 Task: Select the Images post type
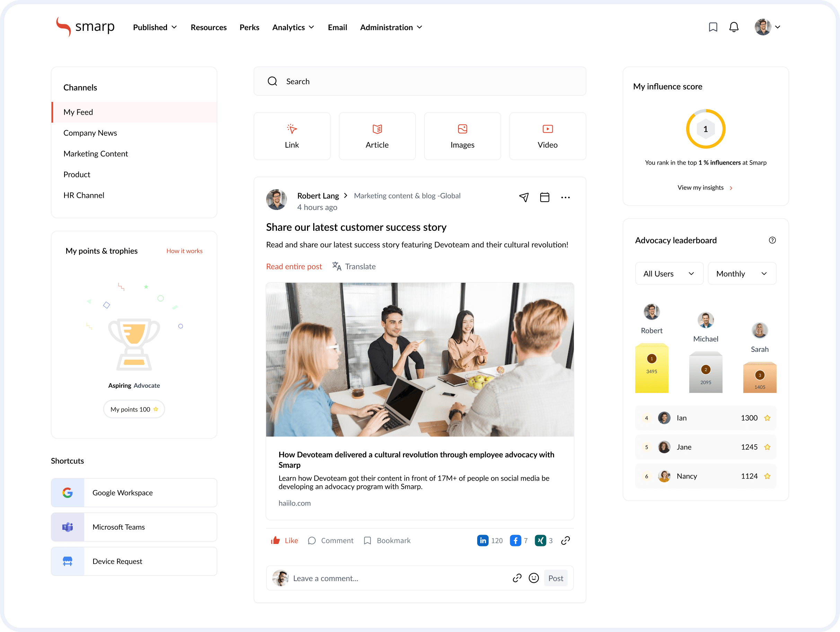(x=462, y=136)
